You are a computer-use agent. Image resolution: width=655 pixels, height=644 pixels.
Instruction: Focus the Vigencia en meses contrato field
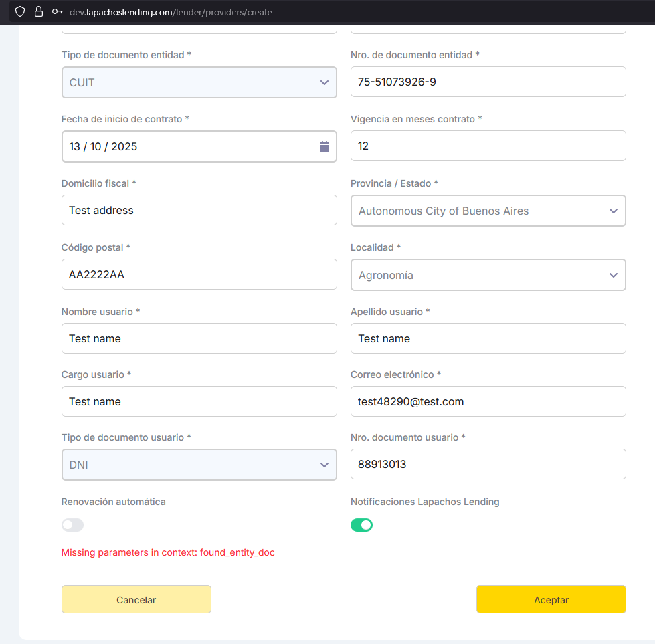click(488, 146)
